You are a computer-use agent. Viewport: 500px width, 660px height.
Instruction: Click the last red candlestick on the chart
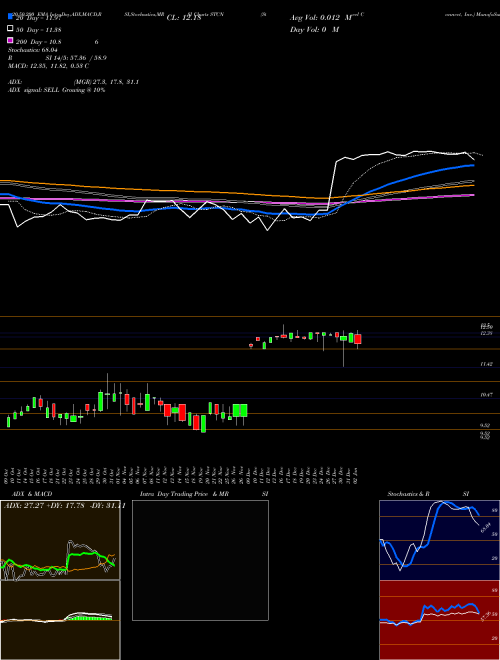[x=358, y=339]
